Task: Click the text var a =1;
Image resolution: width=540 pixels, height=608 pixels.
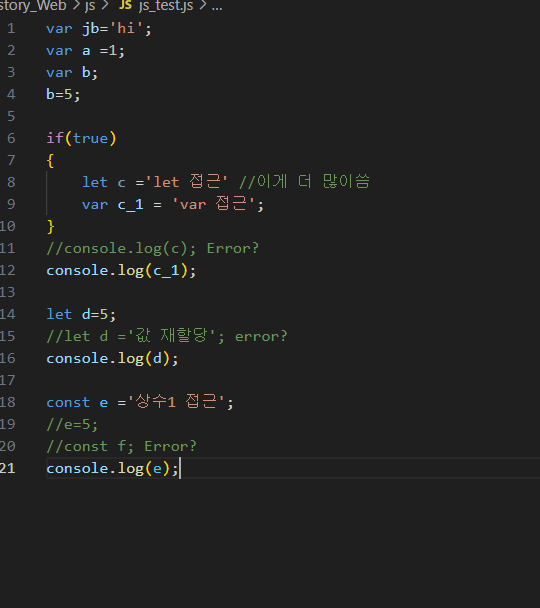Action: point(85,51)
